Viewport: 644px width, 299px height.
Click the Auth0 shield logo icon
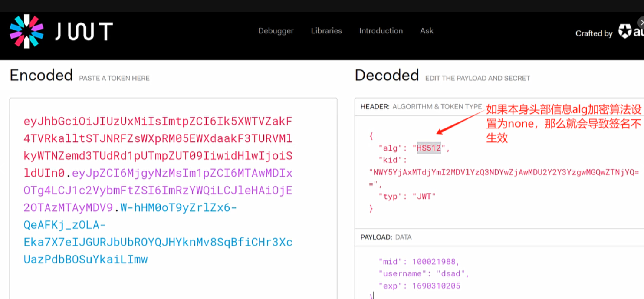(x=625, y=32)
